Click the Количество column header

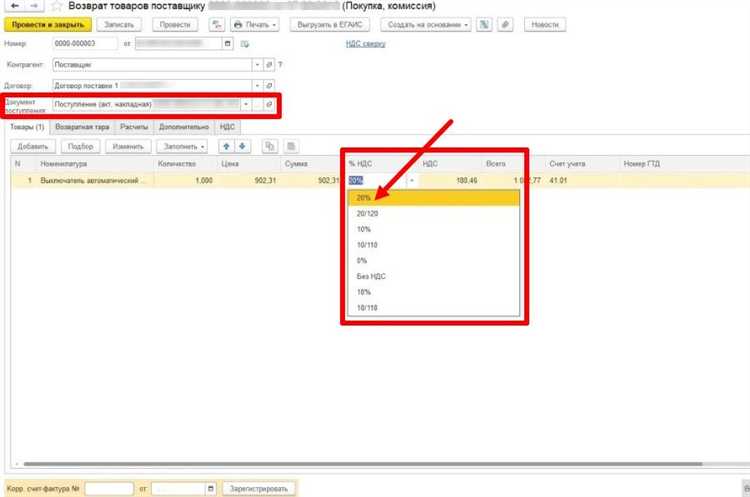coord(185,164)
